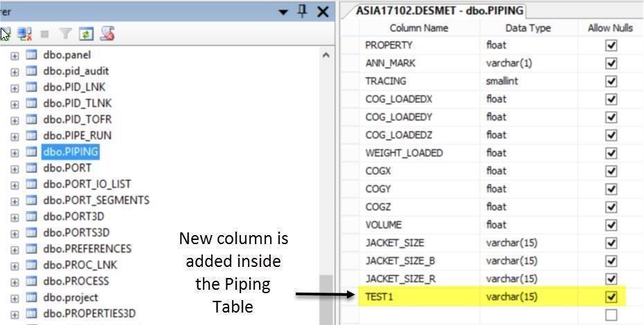Click the red script stop activity icon
Viewport: 644px width, 325px height.
coord(107,34)
